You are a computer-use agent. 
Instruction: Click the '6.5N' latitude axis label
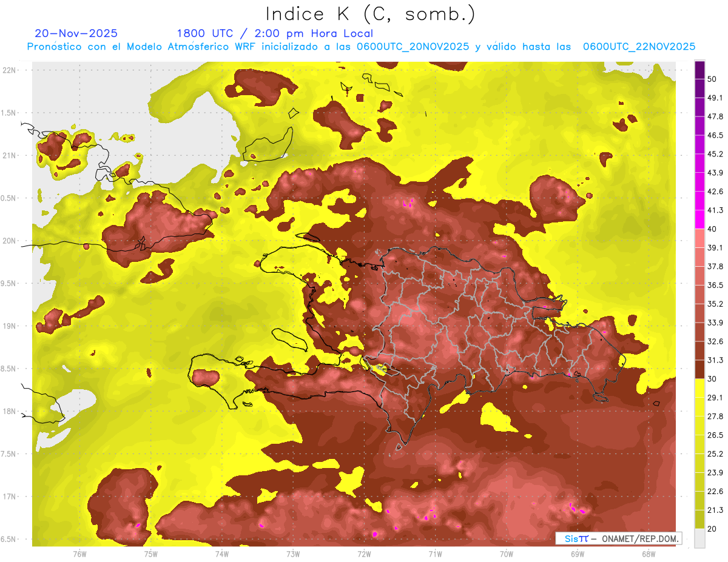9,539
